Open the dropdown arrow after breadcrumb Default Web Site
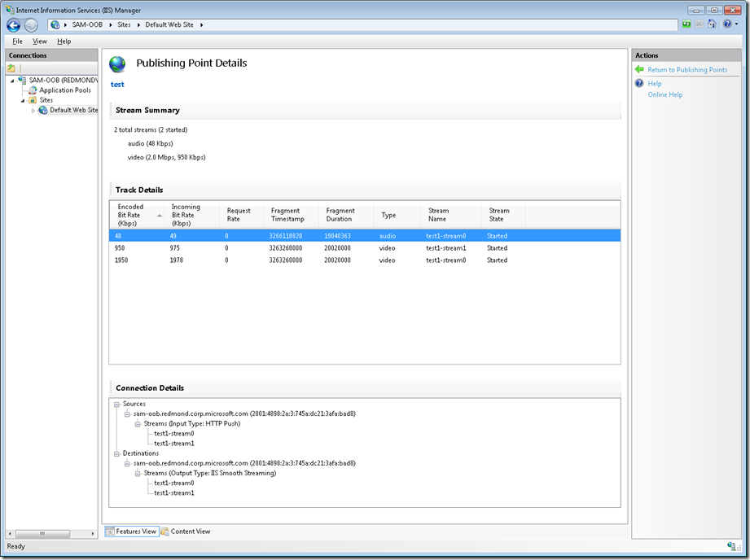 point(201,25)
